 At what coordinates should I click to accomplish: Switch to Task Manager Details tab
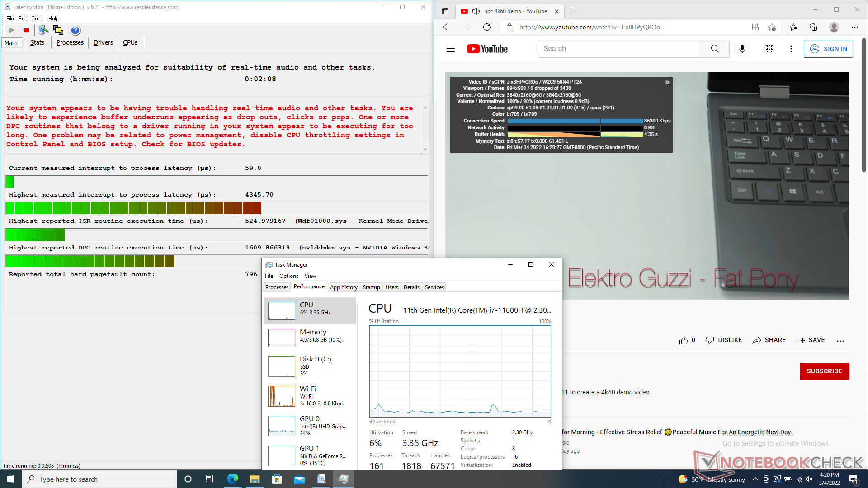pyautogui.click(x=411, y=287)
